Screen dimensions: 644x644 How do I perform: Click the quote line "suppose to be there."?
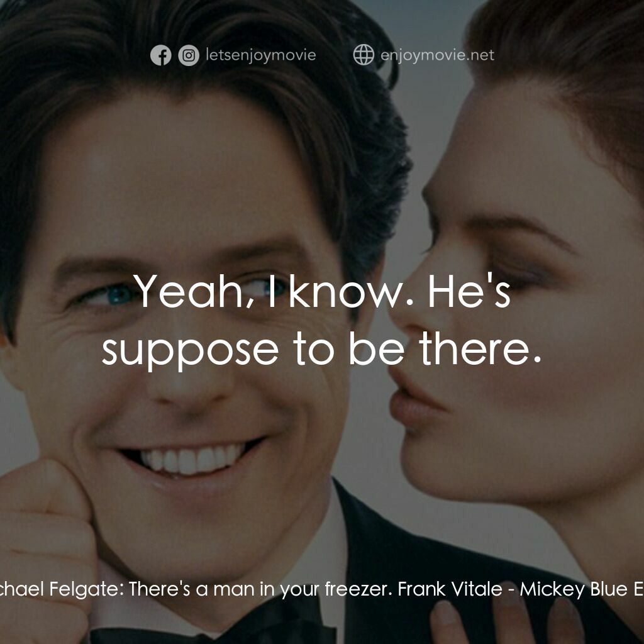(x=321, y=350)
